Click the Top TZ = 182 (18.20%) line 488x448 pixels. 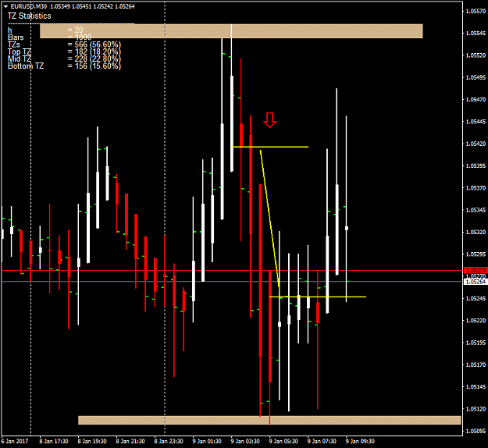tap(64, 52)
